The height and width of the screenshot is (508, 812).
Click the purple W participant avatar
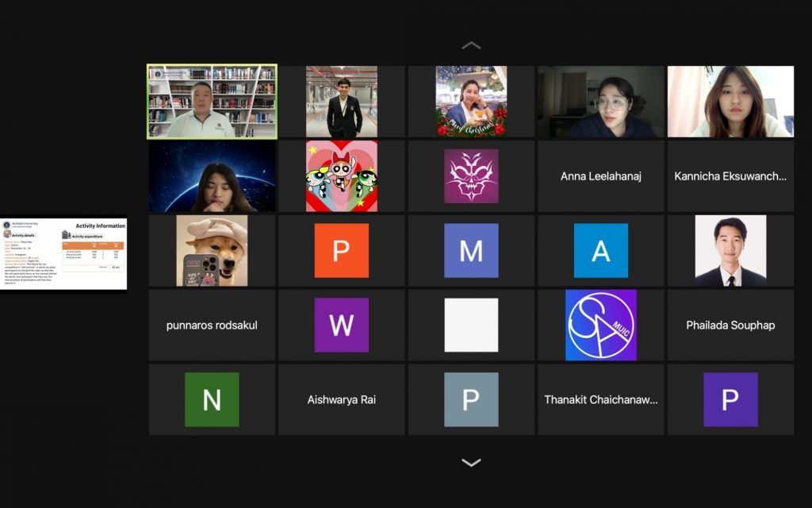(341, 325)
